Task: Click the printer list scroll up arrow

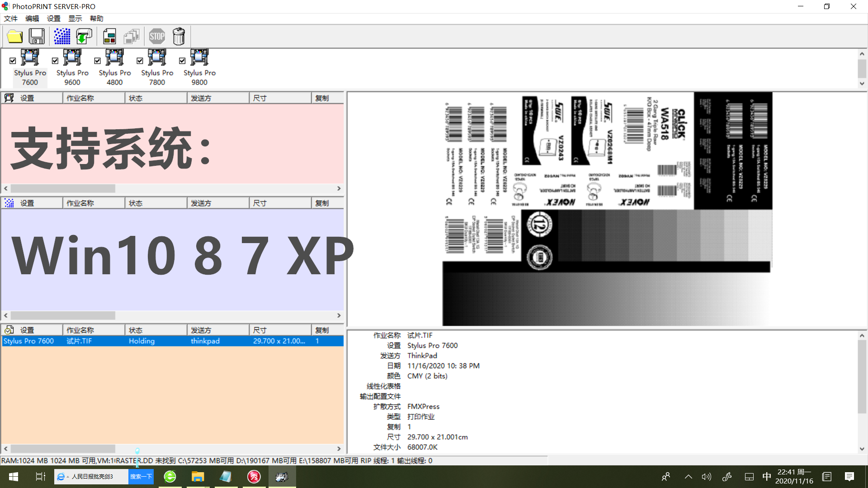Action: coord(862,54)
